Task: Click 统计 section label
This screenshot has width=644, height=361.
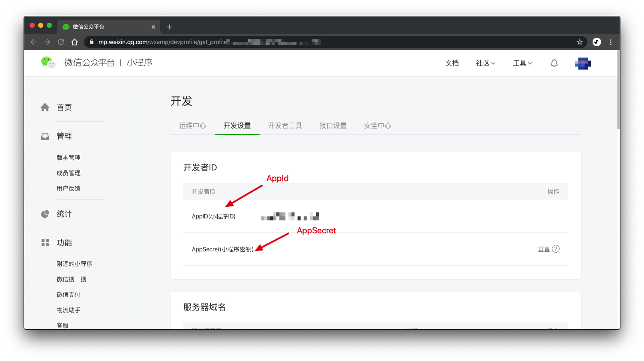Action: coord(64,214)
